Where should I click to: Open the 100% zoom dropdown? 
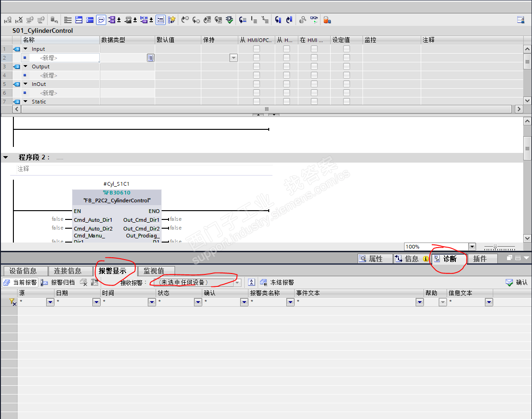[472, 247]
